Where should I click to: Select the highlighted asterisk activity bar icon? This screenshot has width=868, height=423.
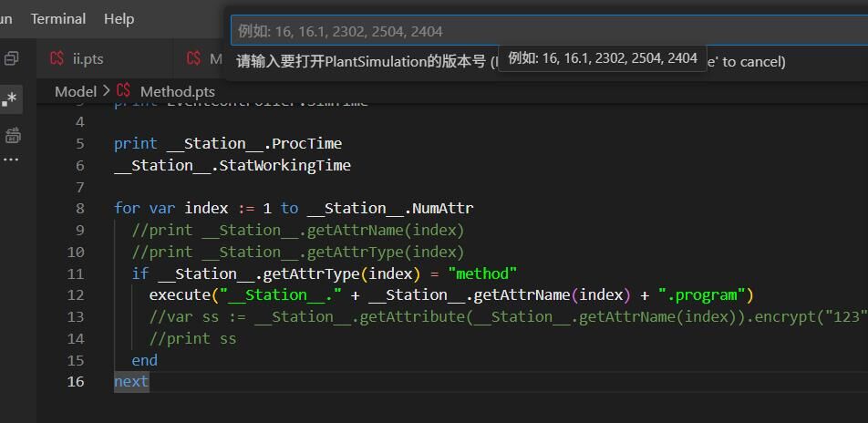click(10, 99)
